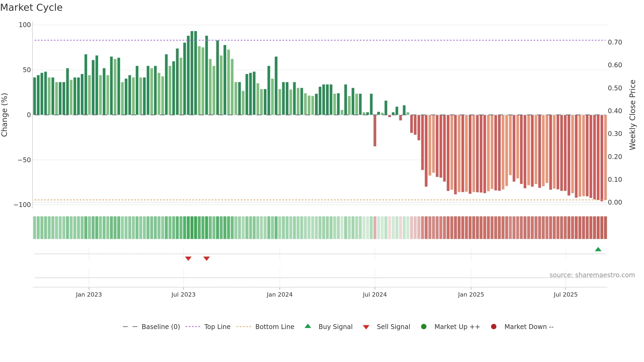The image size is (644, 362).
Task: Click the Jan 2023 axis tick label
Action: pos(89,295)
